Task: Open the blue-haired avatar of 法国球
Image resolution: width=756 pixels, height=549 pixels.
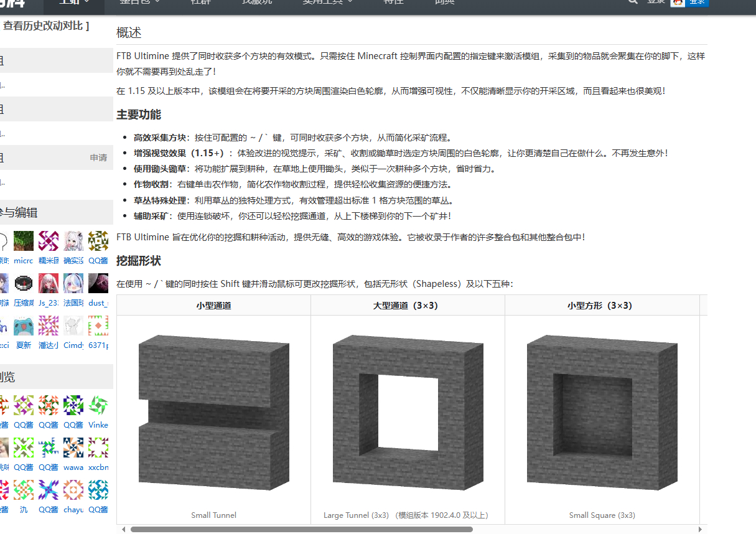Action: click(x=73, y=283)
